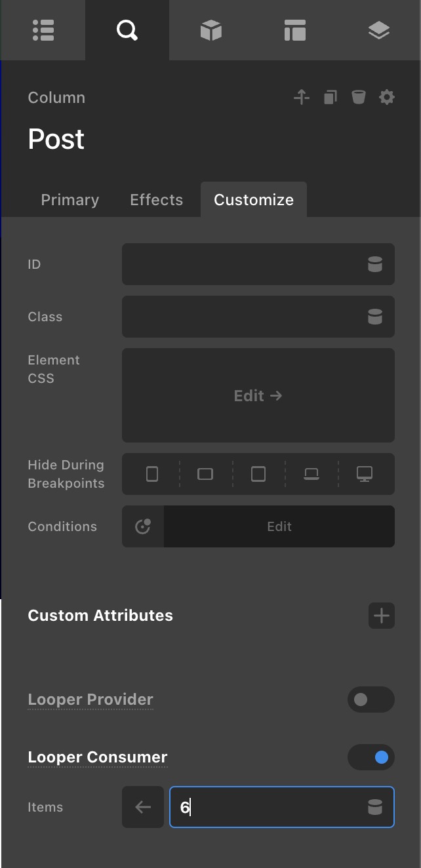Open the outline list icon in top bar
Image resolution: width=421 pixels, height=868 pixels.
43,30
